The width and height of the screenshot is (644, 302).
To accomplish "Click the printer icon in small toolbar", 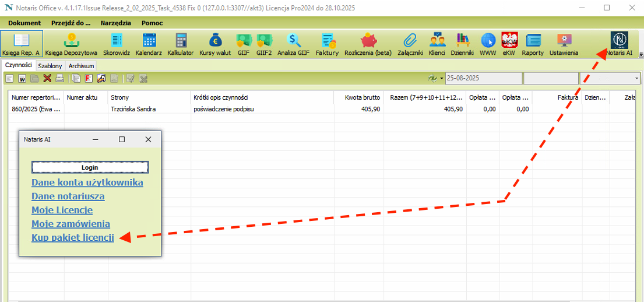I will [x=59, y=78].
